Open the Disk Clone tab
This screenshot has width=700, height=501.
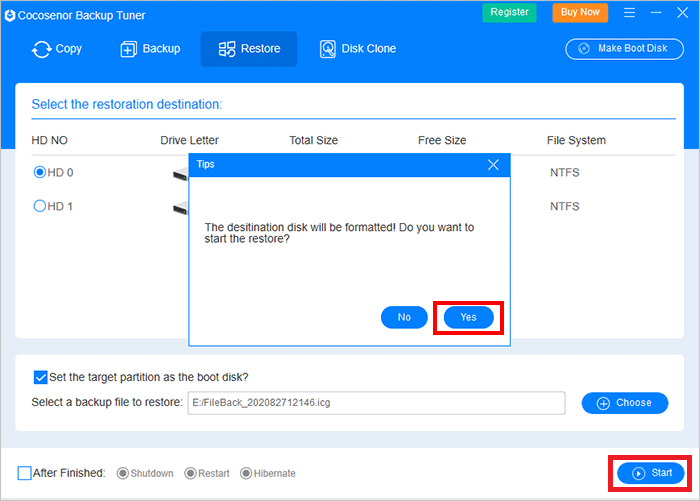click(x=358, y=49)
